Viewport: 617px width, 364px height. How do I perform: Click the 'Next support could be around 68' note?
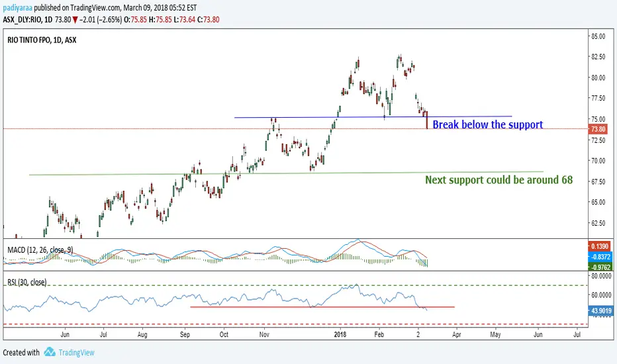498,180
